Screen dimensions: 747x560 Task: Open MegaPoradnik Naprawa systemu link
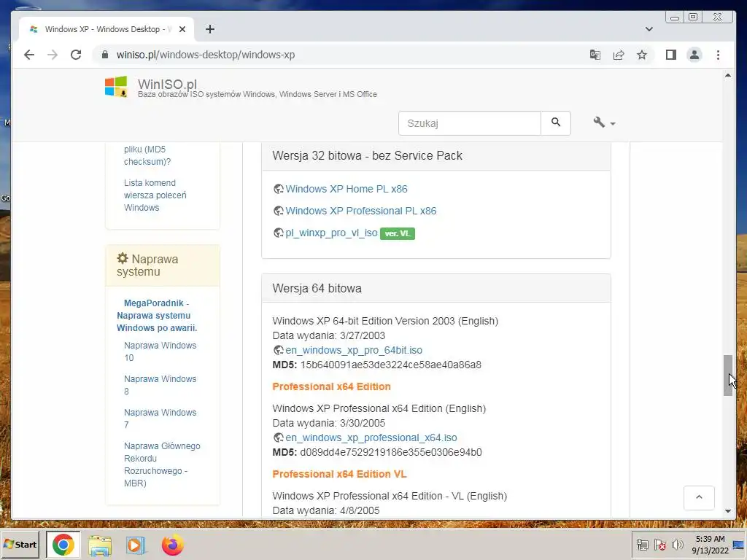[x=157, y=315]
